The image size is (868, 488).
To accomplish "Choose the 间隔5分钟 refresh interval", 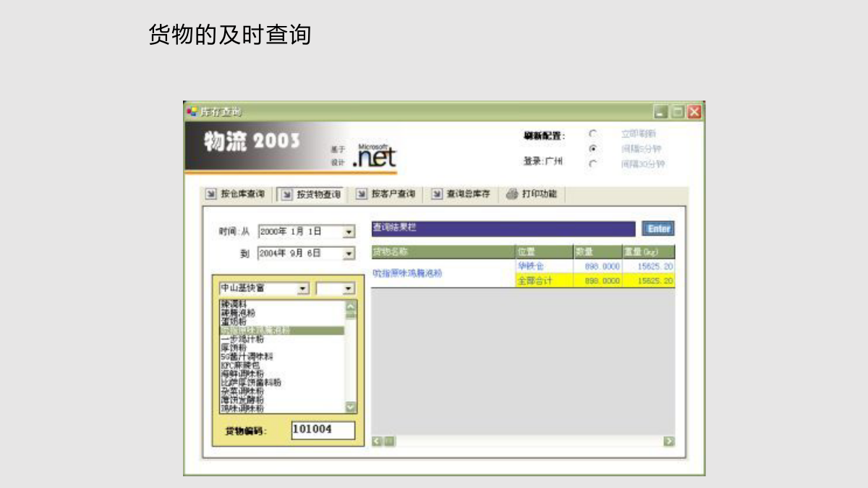I will coord(592,148).
